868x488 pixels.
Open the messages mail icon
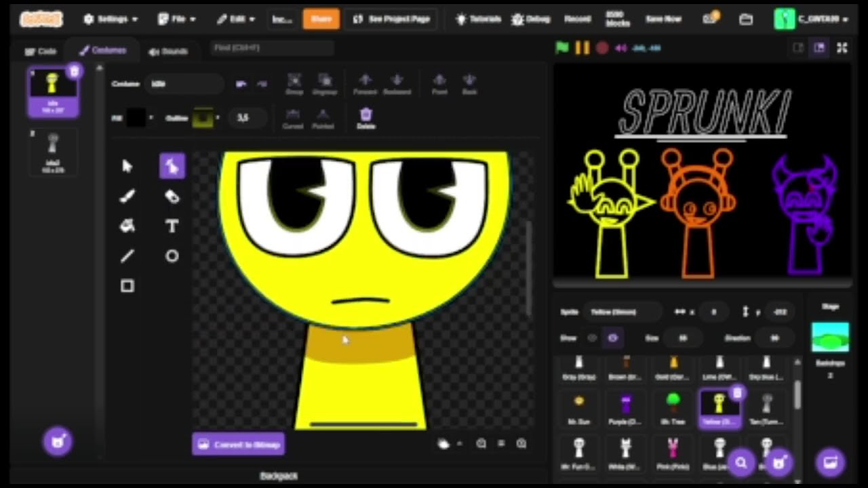pyautogui.click(x=711, y=18)
